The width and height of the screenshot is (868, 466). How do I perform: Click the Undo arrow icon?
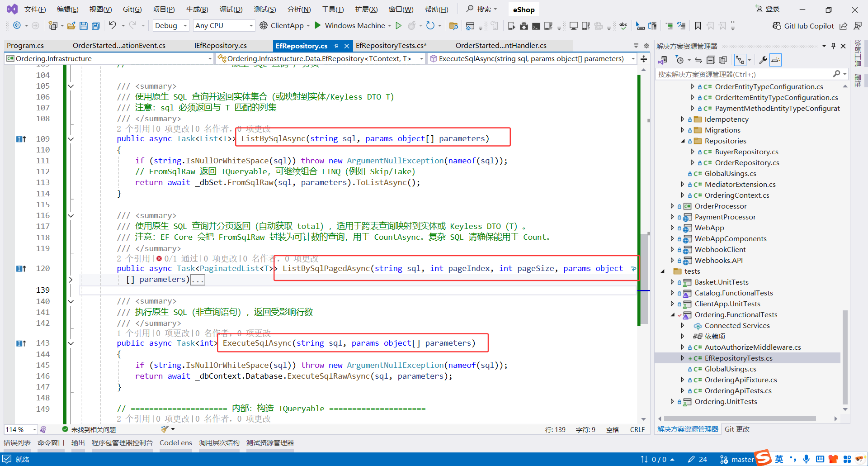click(113, 25)
